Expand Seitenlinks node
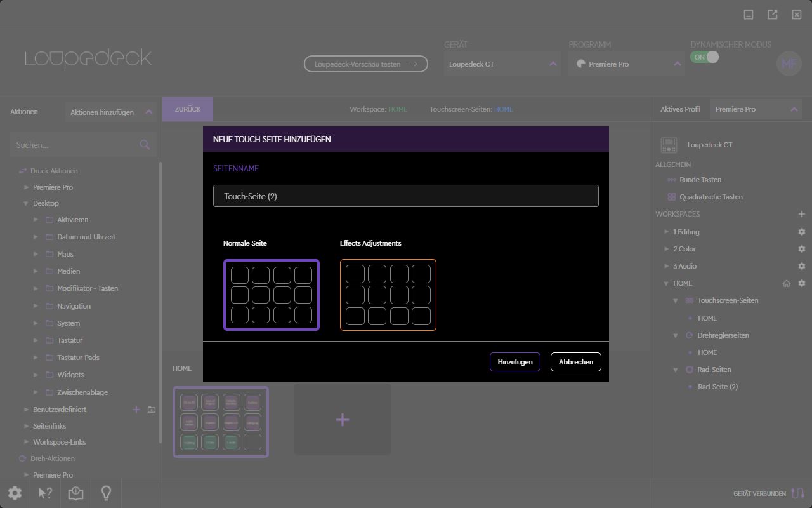 (x=26, y=426)
